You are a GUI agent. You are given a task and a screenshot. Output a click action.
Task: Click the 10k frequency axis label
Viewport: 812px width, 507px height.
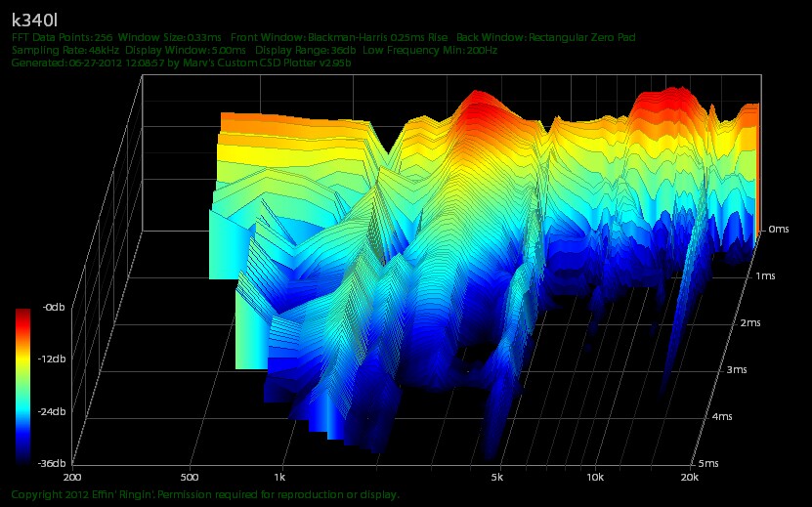[594, 477]
